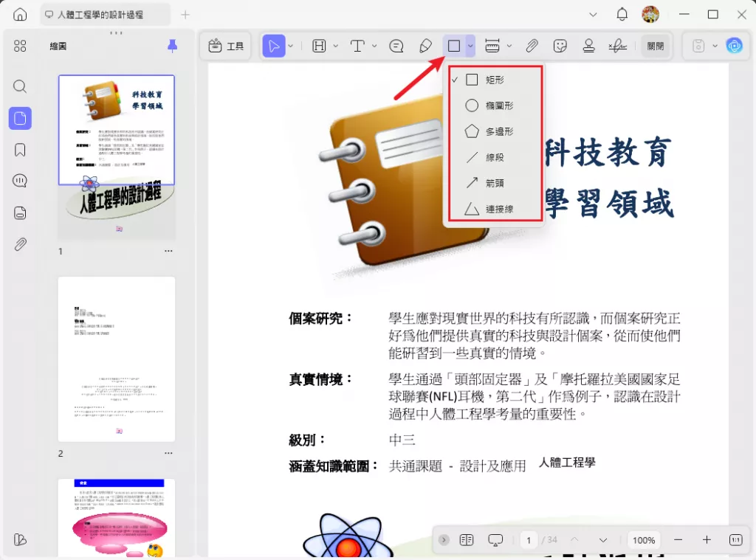Open the Comment tool
Image resolution: width=756 pixels, height=560 pixels.
tap(396, 45)
